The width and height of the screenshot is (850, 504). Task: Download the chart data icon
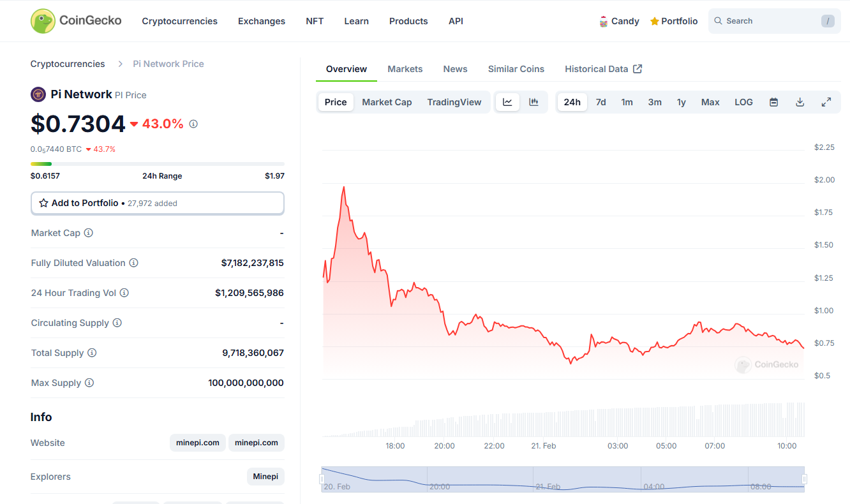800,102
